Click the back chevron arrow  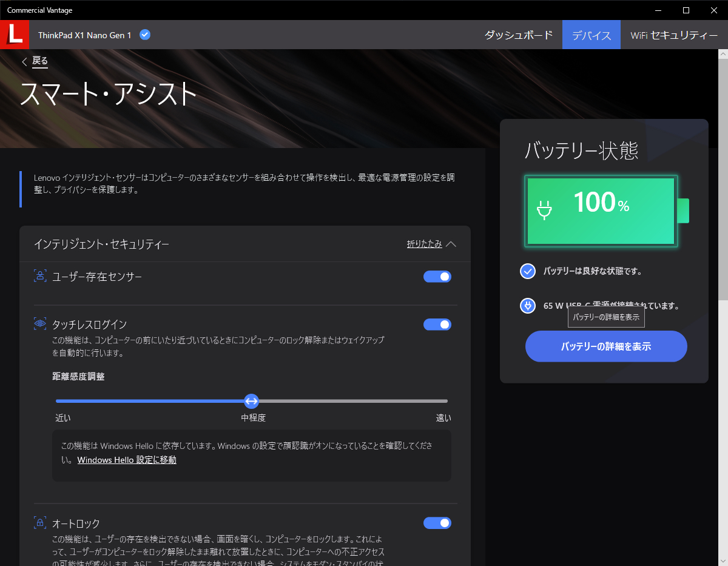coord(25,61)
